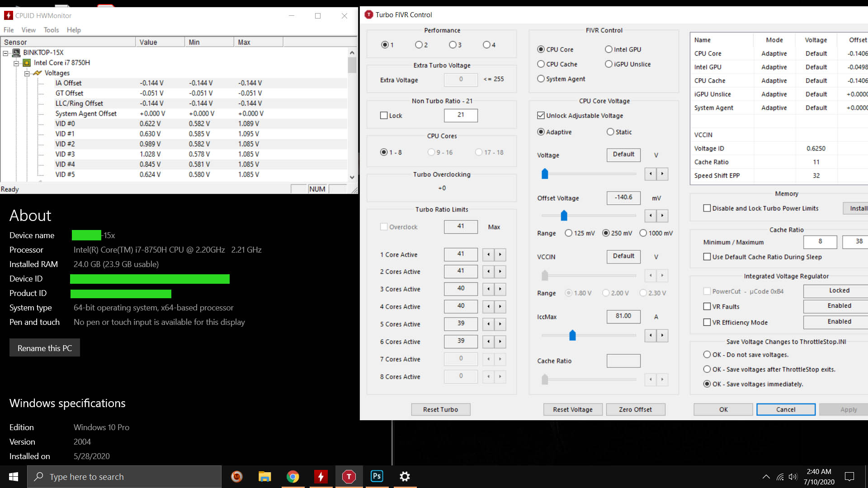Open the orange M app in taskbar
Screen dimensions: 868x488
point(236,476)
